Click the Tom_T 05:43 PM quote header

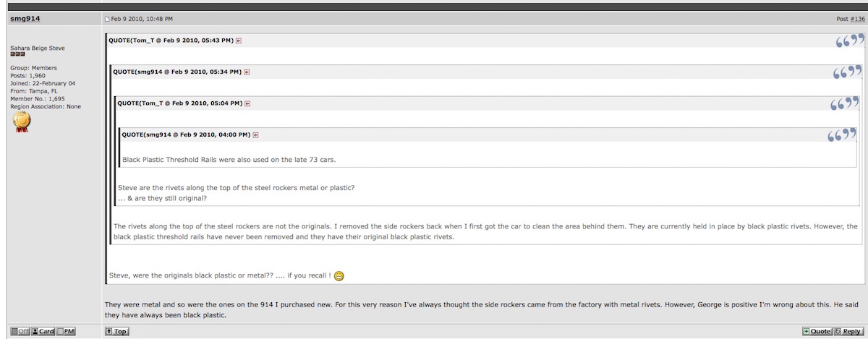tap(171, 40)
